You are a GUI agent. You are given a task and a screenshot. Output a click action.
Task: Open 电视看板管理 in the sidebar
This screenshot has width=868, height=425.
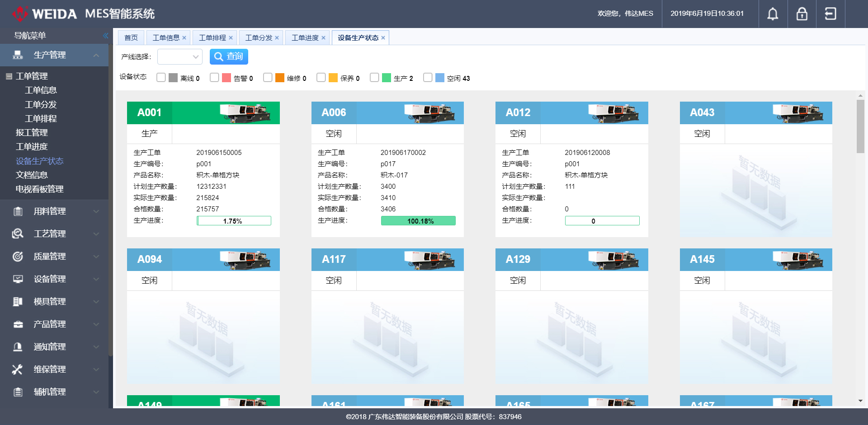click(40, 189)
